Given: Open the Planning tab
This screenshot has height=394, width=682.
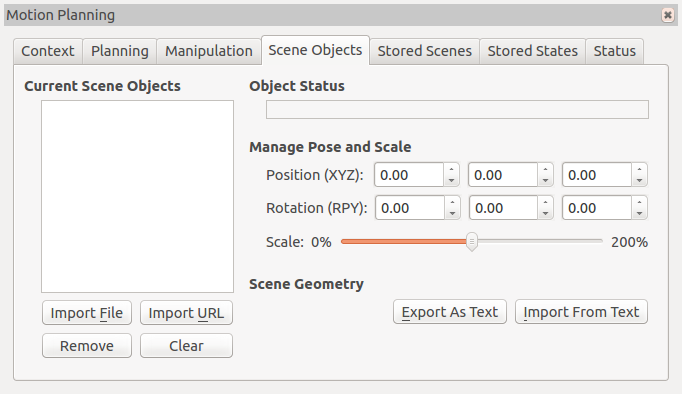Looking at the screenshot, I should pos(120,51).
